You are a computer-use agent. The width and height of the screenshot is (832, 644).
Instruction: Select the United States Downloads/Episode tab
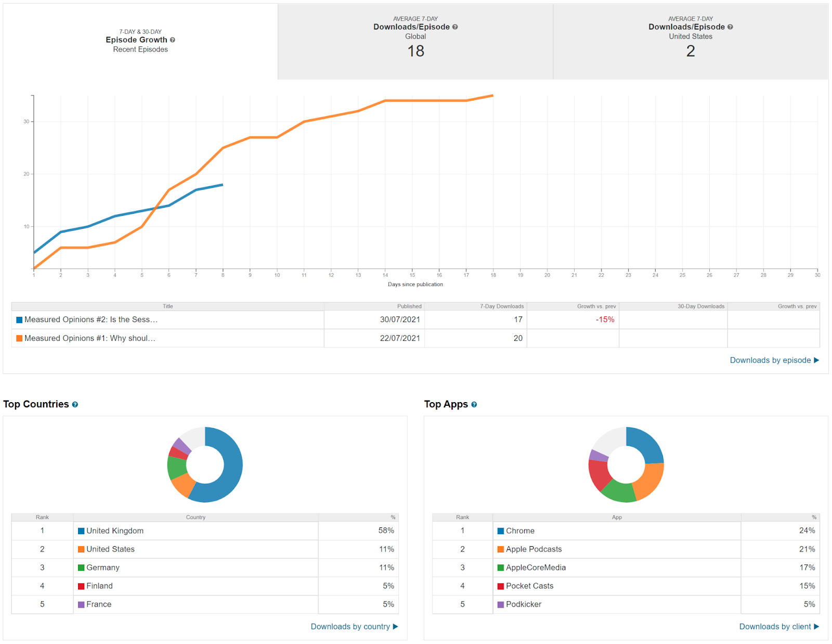(x=691, y=42)
